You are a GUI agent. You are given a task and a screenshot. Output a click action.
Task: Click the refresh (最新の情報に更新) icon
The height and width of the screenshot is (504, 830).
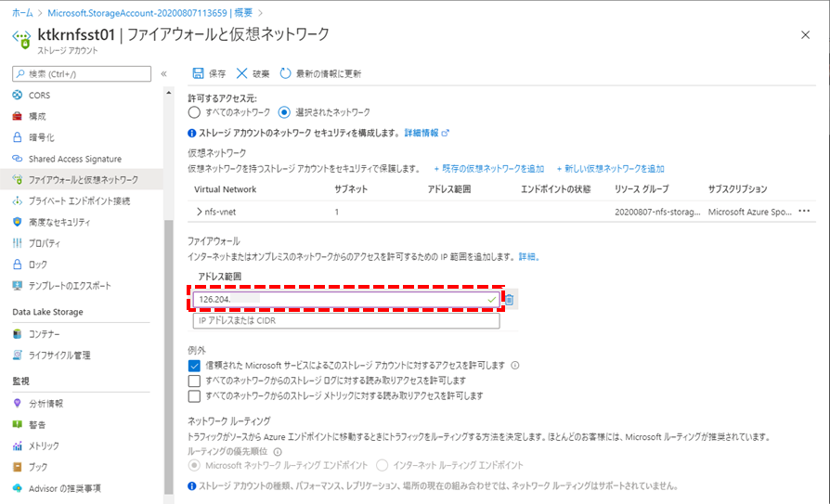(x=285, y=73)
